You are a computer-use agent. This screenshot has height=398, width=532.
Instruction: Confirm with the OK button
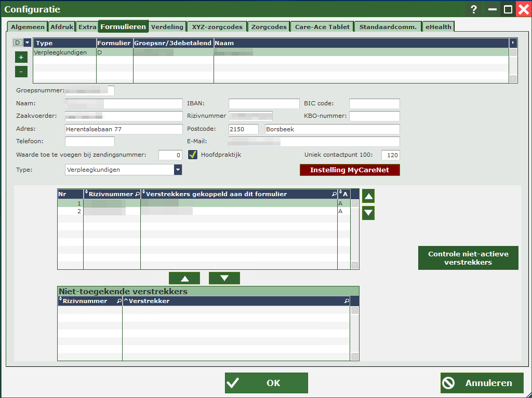(x=266, y=383)
